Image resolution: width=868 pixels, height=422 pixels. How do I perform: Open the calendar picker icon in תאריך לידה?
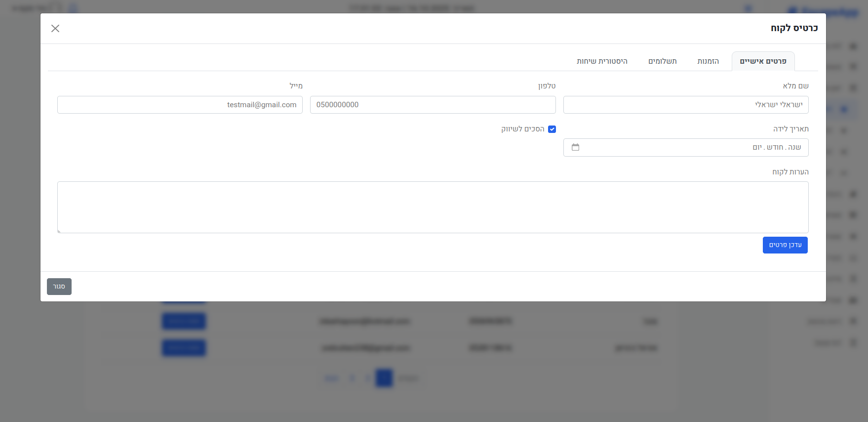tap(575, 147)
